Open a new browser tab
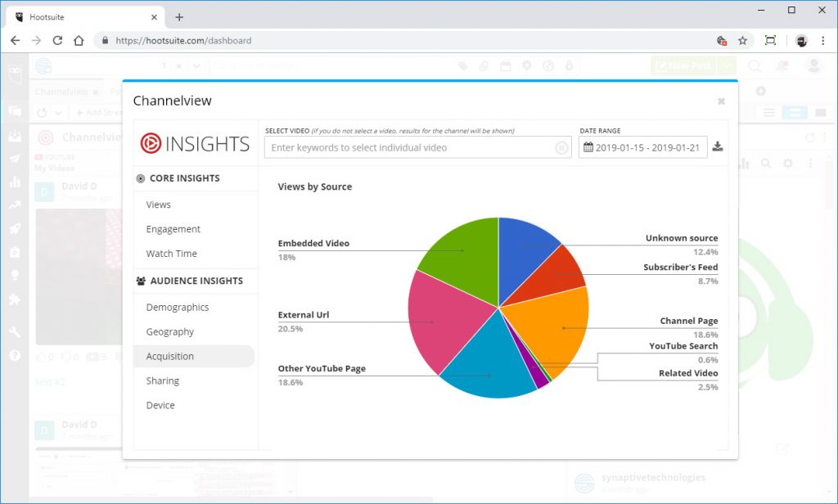The width and height of the screenshot is (838, 504). click(179, 17)
